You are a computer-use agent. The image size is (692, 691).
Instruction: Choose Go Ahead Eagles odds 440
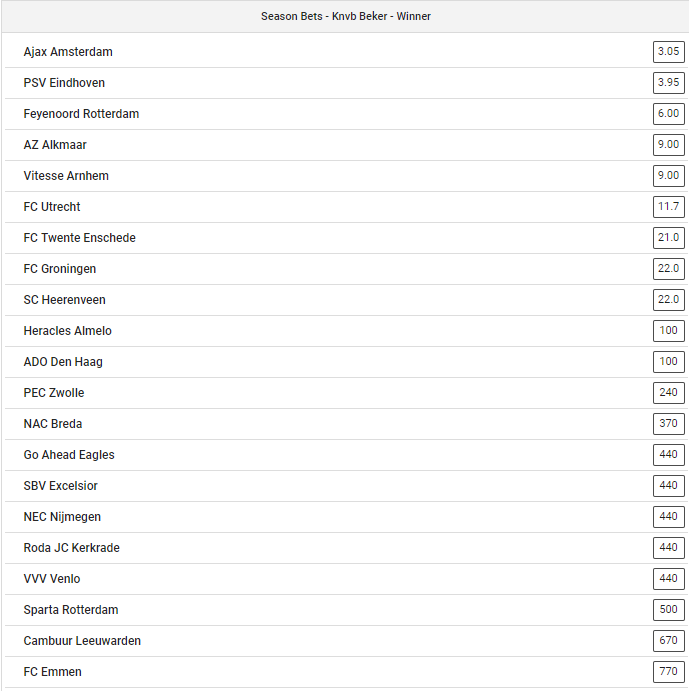668,455
